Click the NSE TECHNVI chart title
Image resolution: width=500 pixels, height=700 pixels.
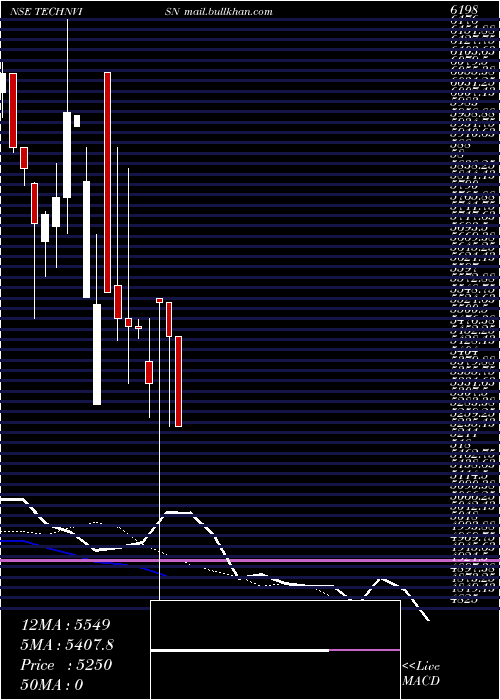[x=46, y=12]
